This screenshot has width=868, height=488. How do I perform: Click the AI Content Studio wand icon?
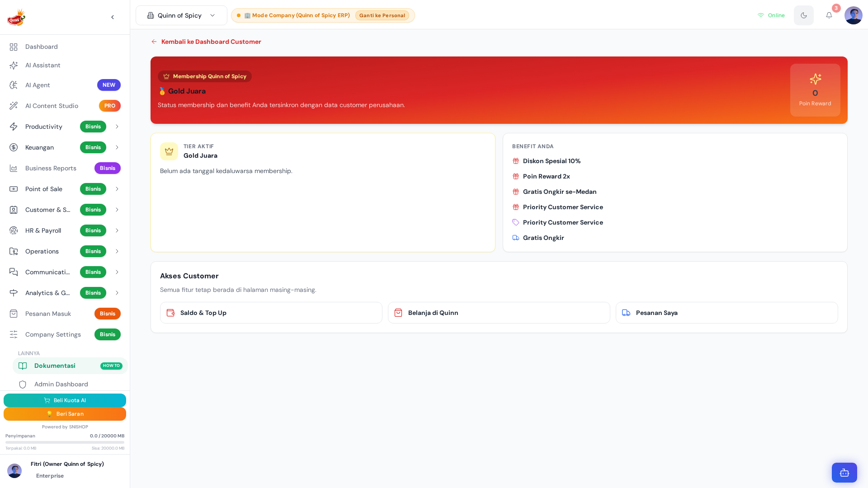pos(14,106)
